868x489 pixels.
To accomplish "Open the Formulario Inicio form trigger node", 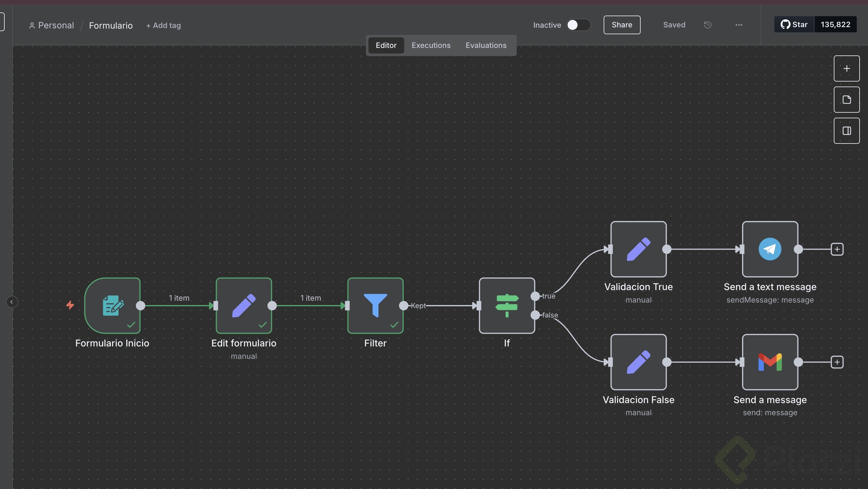I will [112, 306].
